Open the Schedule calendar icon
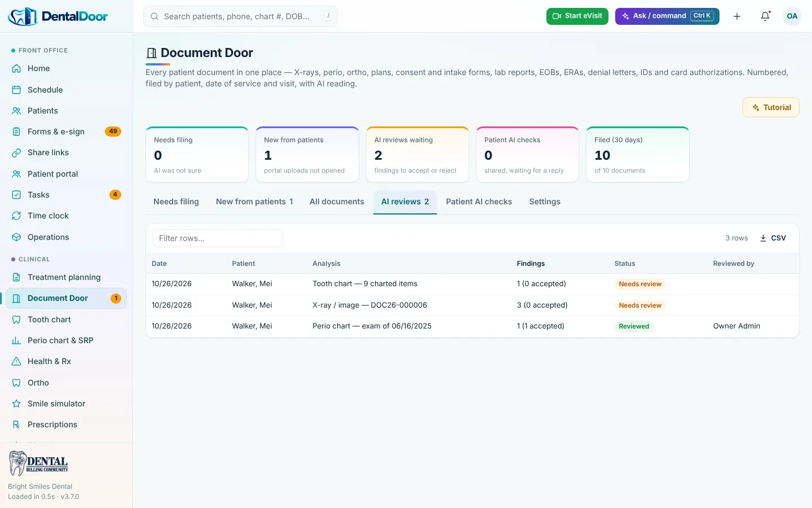Screen dimensions: 812x508 tap(16, 90)
